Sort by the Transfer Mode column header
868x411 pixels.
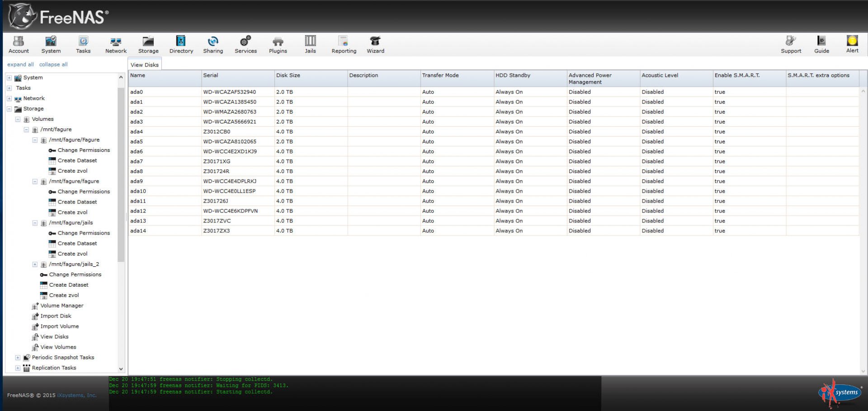[x=457, y=78]
